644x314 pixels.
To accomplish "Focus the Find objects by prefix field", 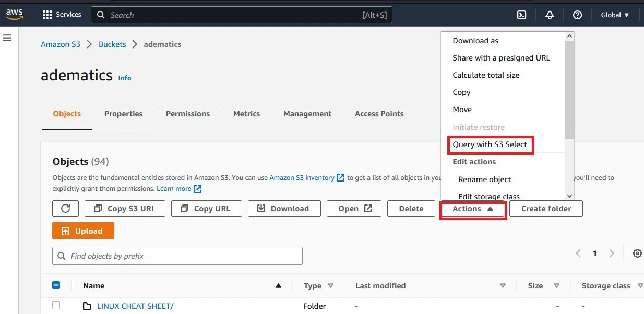I will pos(177,256).
